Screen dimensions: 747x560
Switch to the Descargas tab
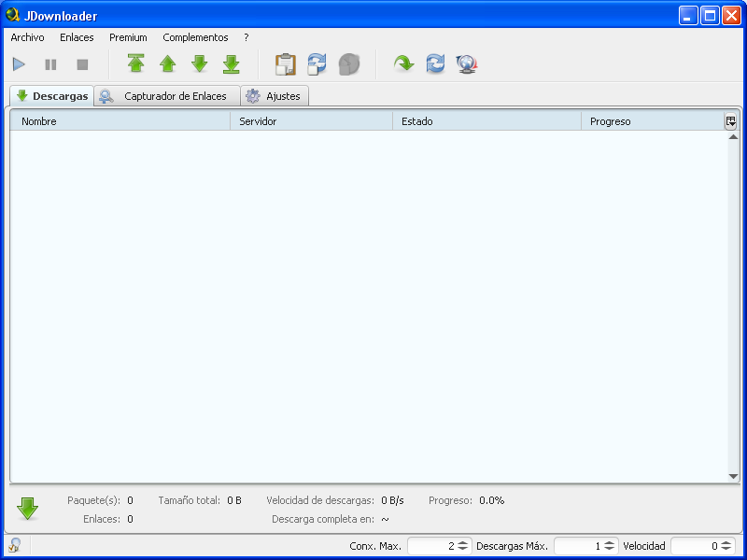52,96
